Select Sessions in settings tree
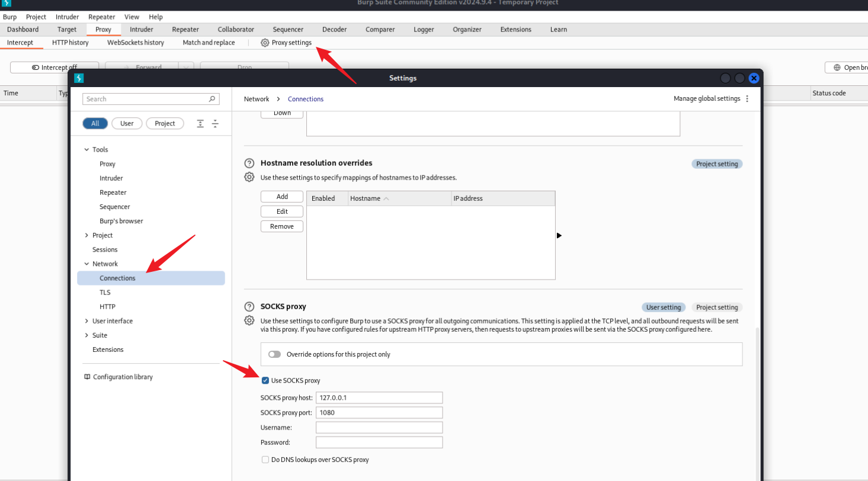Viewport: 868px width, 481px height. click(105, 249)
